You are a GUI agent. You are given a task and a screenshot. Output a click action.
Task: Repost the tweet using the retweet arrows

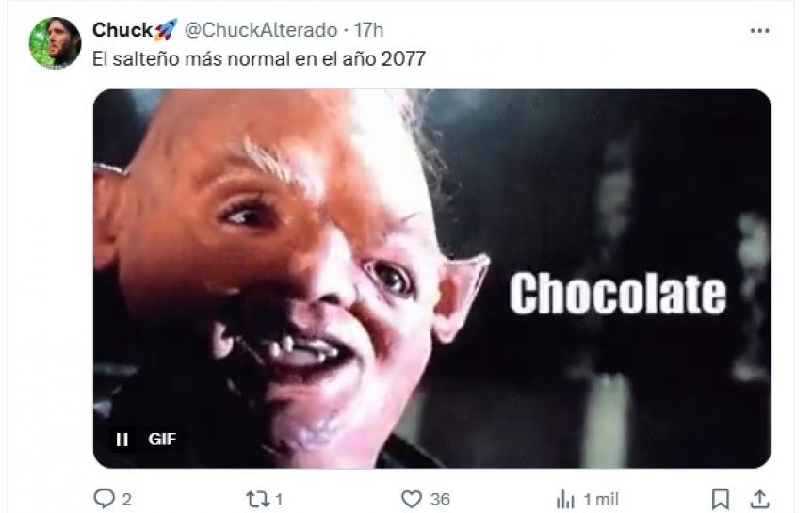[x=257, y=499]
